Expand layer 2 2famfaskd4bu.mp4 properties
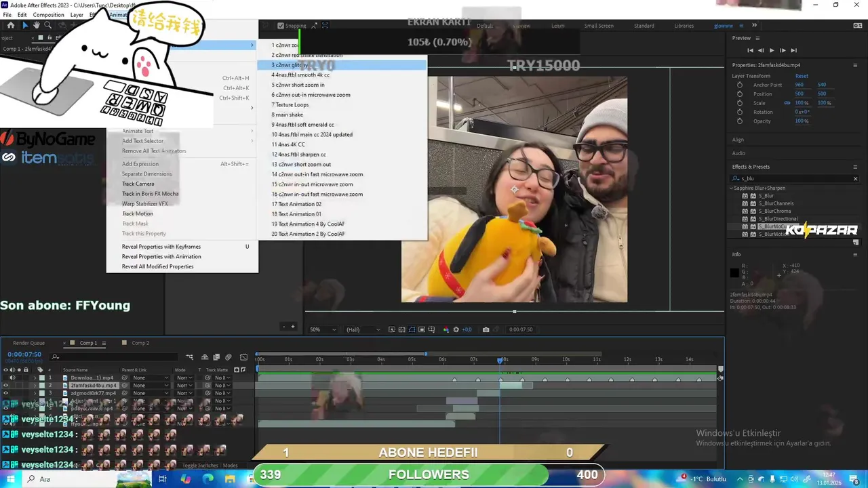 click(x=35, y=386)
